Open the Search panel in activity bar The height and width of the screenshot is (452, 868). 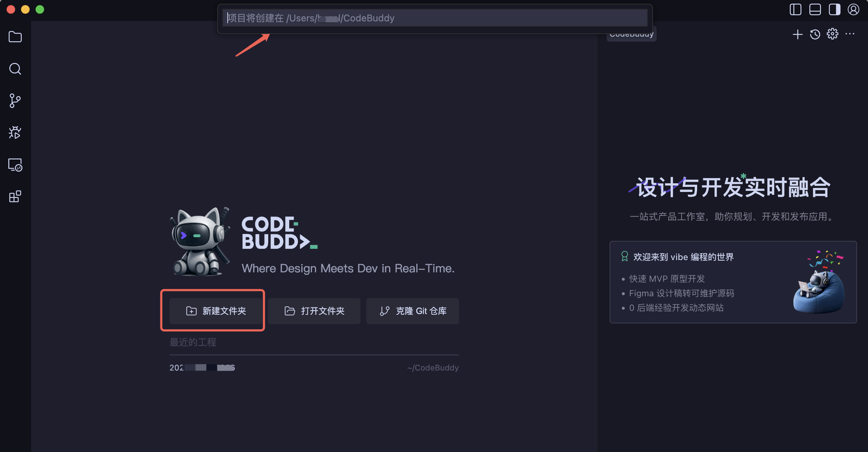pos(15,69)
